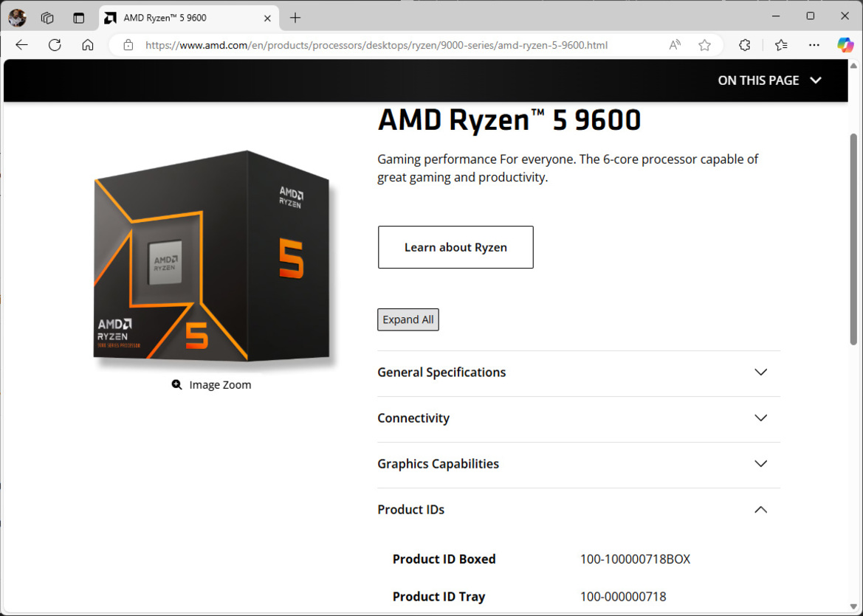Click the Read aloud icon in address bar
This screenshot has width=863, height=616.
[x=674, y=45]
